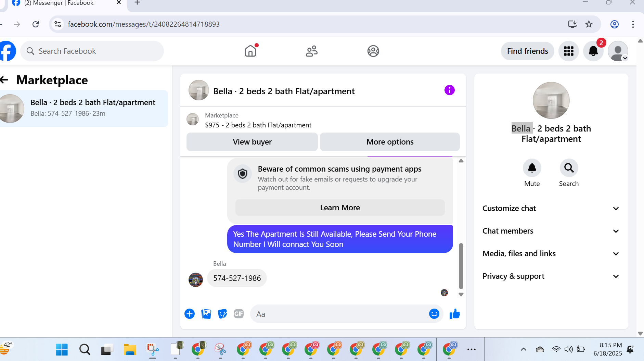Click More options button
Image resolution: width=644 pixels, height=361 pixels.
click(390, 142)
